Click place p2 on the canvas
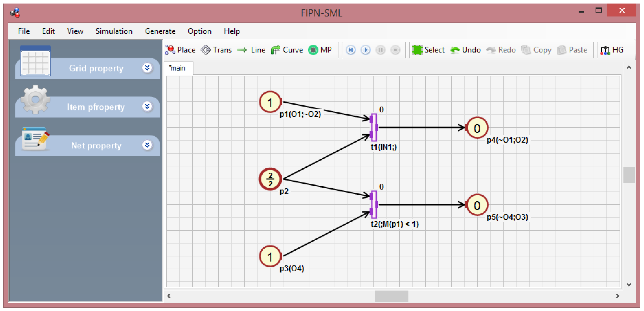644x311 pixels. pos(270,179)
